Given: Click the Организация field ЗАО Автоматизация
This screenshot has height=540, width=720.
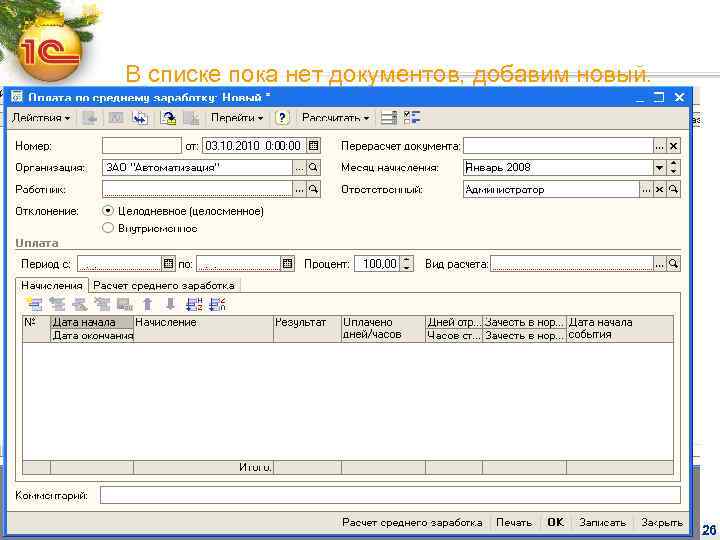Looking at the screenshot, I should pyautogui.click(x=197, y=168).
